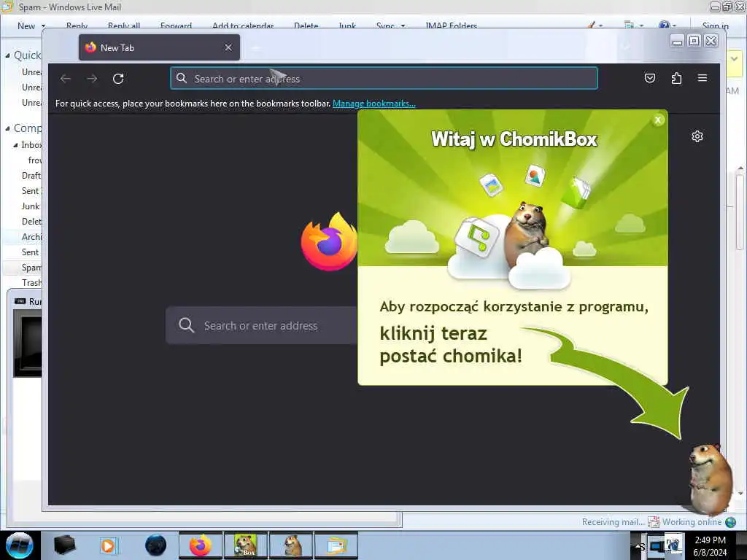This screenshot has width=747, height=560.
Task: Reload the page in Firefox
Action: [118, 79]
